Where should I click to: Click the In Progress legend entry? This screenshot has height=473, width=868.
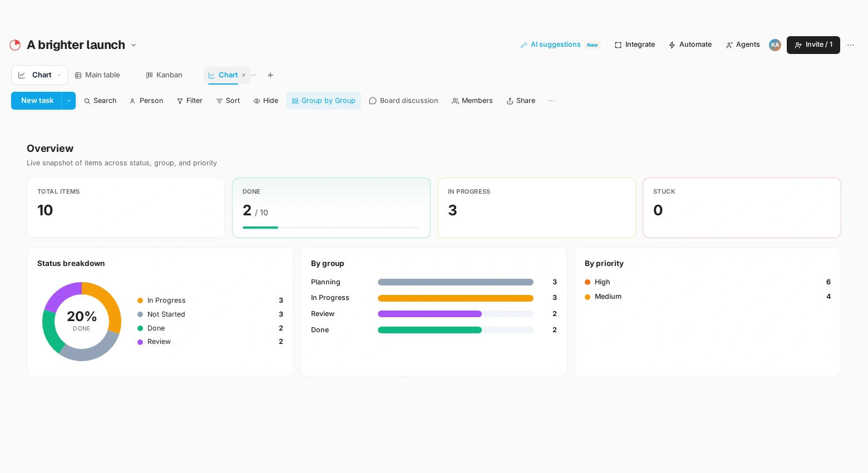pyautogui.click(x=210, y=300)
